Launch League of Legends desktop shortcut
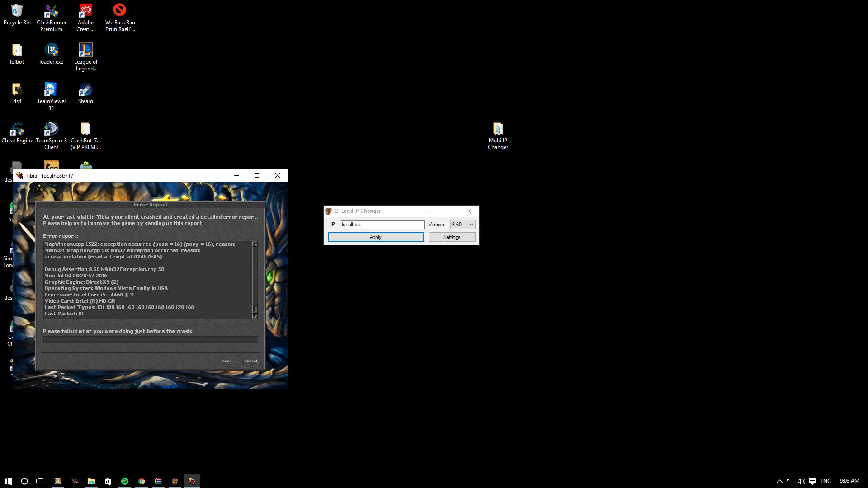The image size is (868, 488). point(85,57)
